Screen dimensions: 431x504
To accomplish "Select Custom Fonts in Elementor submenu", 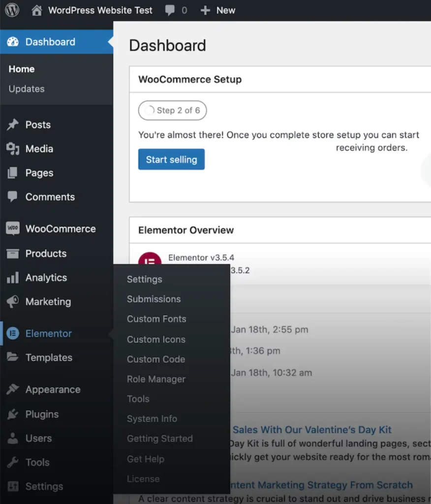I will click(x=156, y=319).
